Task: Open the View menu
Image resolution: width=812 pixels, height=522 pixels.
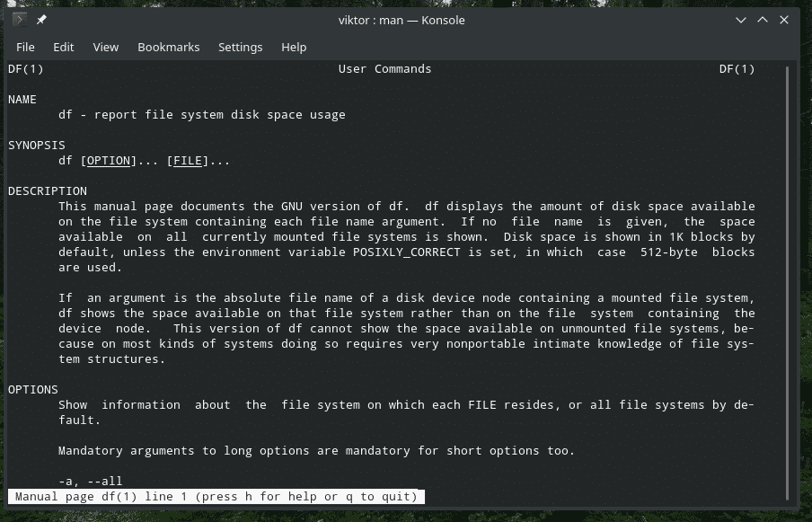Action: click(x=105, y=47)
